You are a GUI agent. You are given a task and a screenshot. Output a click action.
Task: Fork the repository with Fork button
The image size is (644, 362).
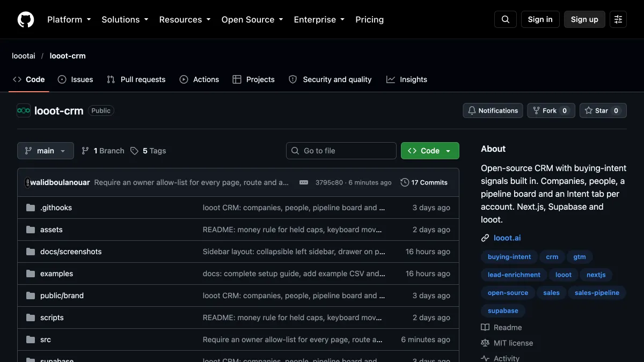pos(551,110)
